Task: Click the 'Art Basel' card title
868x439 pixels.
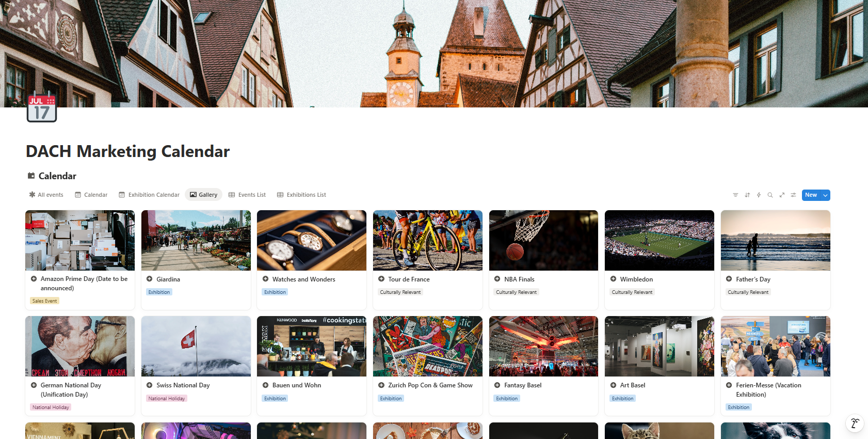Action: (x=633, y=385)
